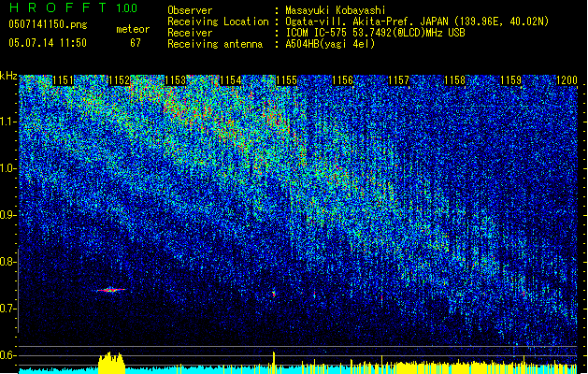Viewport: 588px width, 374px height.
Task: Click the date stamp 05.07.14 11:50
Action: tap(48, 43)
